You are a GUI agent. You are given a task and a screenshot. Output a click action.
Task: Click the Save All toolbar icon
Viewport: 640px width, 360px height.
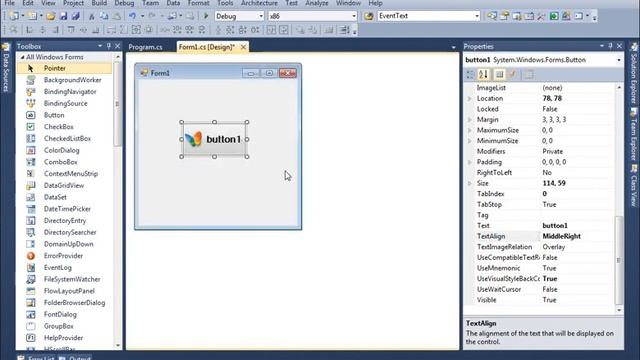pyautogui.click(x=76, y=16)
